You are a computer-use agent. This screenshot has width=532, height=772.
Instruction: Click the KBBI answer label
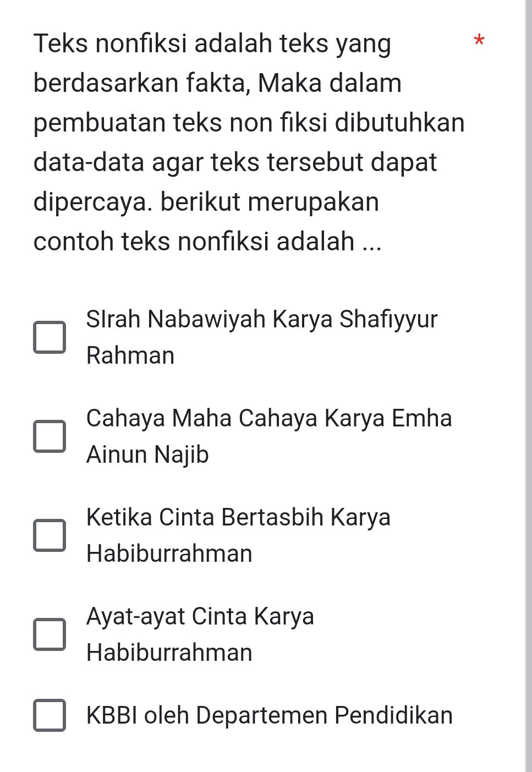tap(268, 715)
